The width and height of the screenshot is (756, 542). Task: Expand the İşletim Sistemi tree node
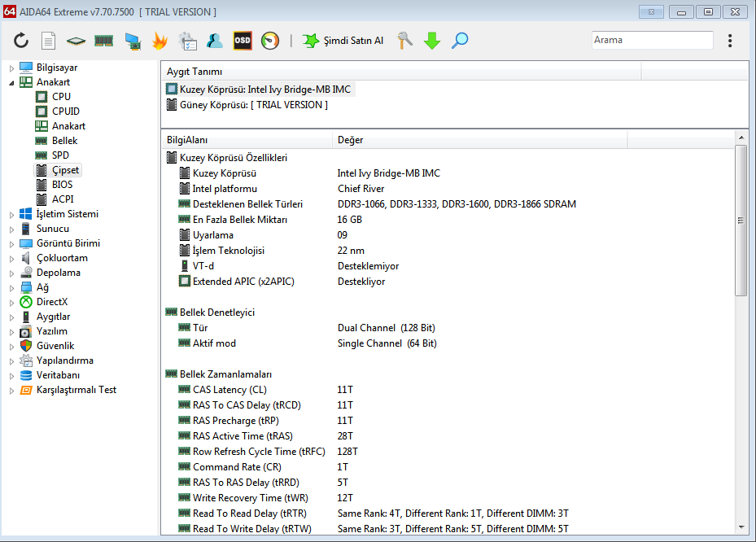[11, 215]
